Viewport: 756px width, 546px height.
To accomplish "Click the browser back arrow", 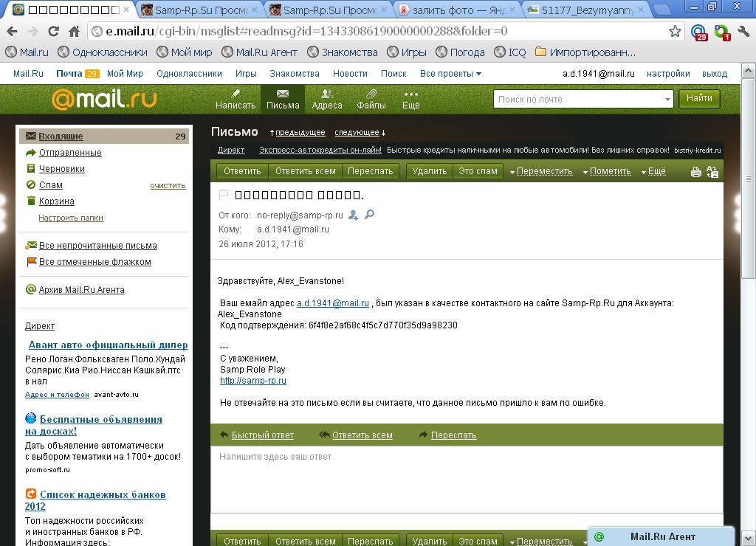I will tap(13, 31).
